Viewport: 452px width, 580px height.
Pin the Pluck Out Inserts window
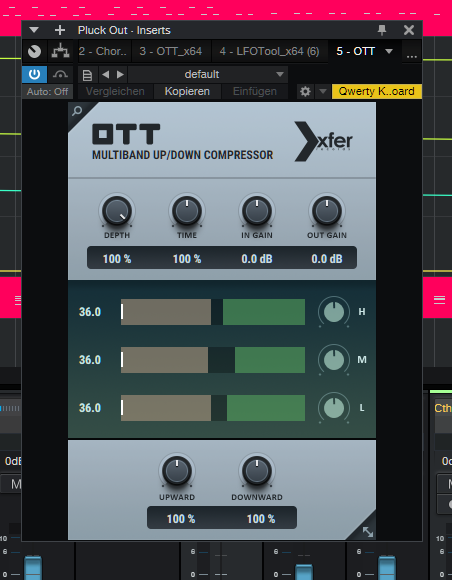click(382, 30)
